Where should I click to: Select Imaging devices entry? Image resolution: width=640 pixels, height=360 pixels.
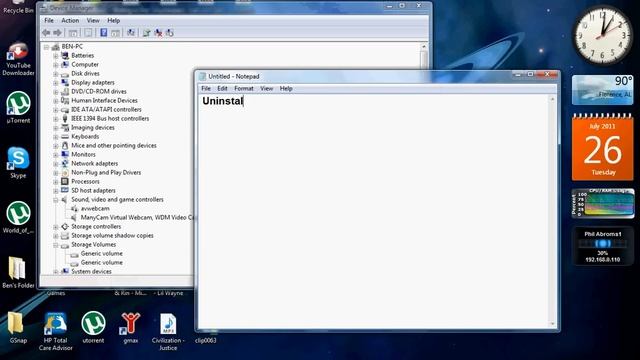coord(93,128)
